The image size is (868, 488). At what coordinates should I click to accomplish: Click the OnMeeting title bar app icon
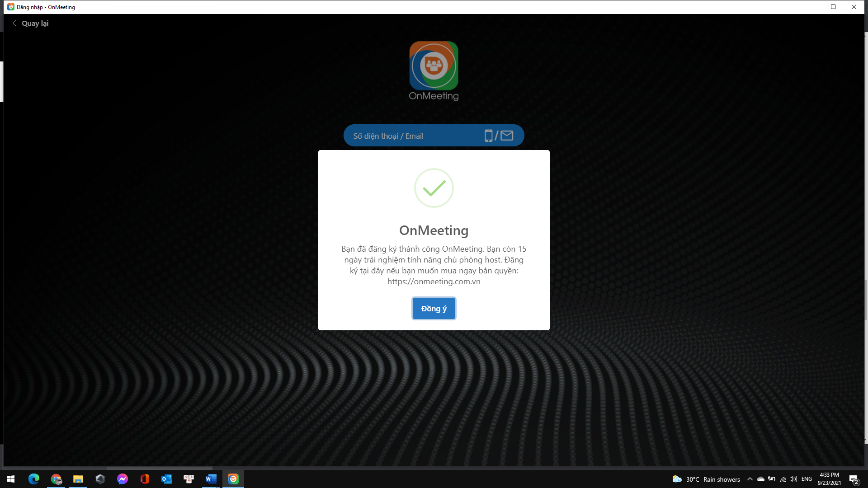point(11,7)
